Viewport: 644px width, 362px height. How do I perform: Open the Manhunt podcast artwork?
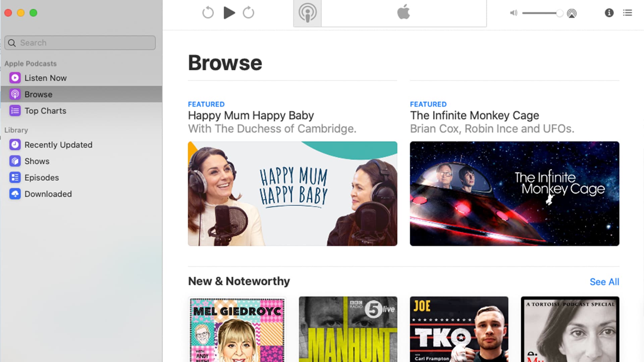pyautogui.click(x=348, y=329)
